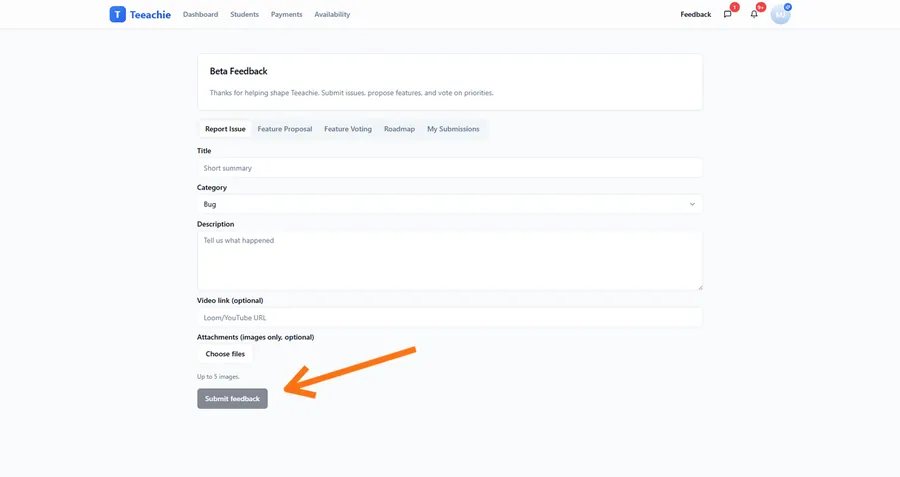Focus the Title short summary field
This screenshot has height=477, width=900.
pyautogui.click(x=449, y=168)
